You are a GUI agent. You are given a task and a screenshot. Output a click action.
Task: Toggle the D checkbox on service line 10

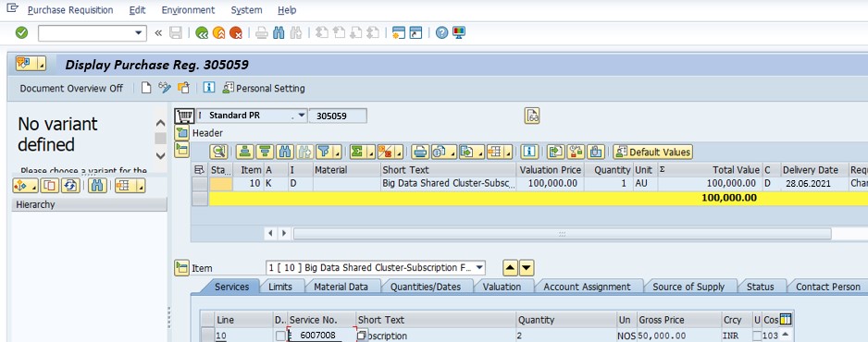click(280, 336)
